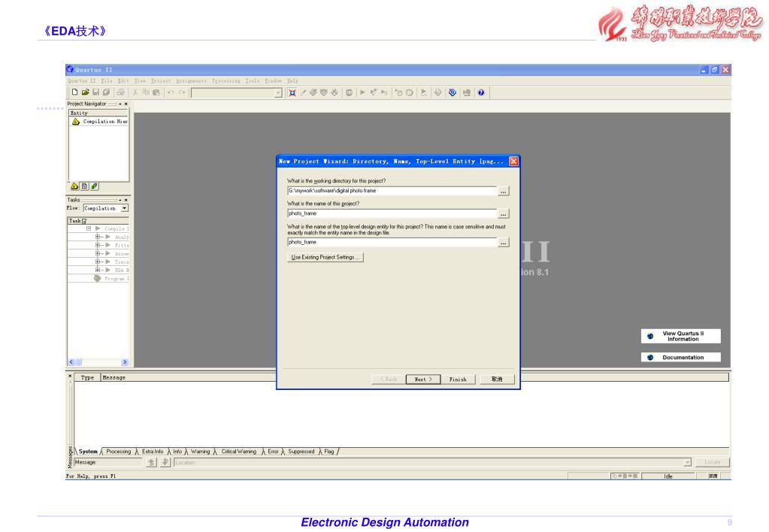Cut using the scissors toolbar icon
The height and width of the screenshot is (532, 769).
click(x=135, y=92)
